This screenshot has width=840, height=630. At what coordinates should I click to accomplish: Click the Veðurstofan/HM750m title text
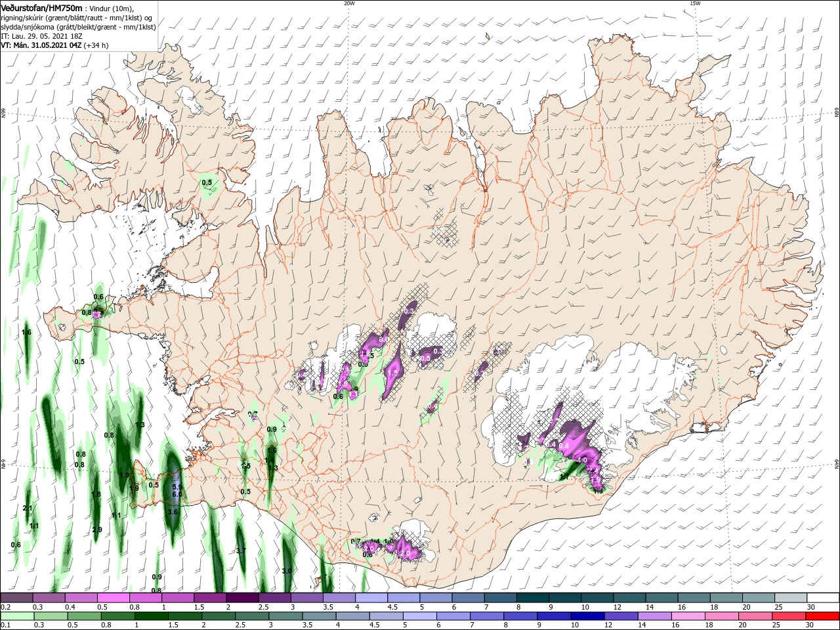point(41,7)
